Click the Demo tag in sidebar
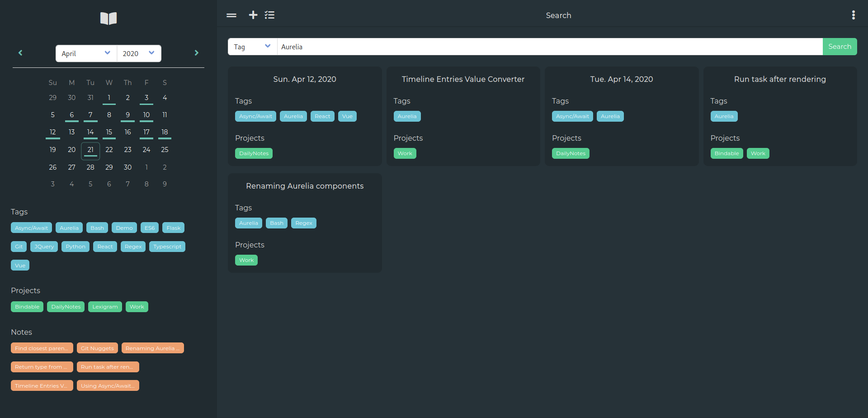868x418 pixels. click(124, 228)
